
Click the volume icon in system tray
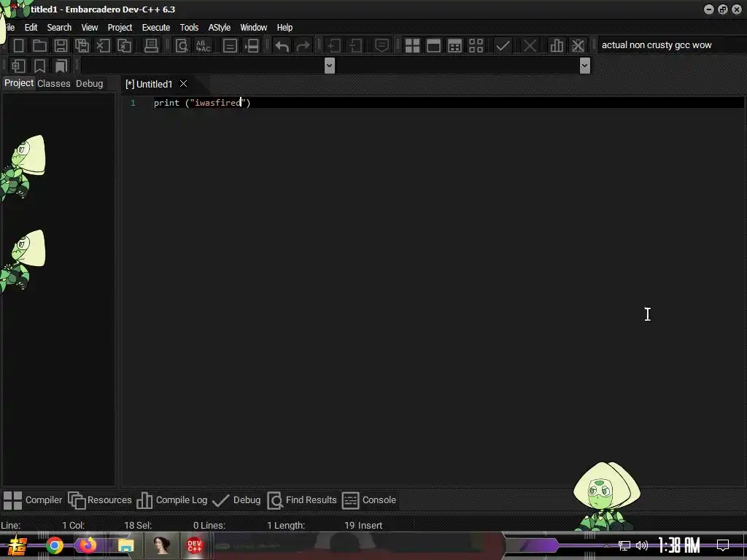(x=642, y=545)
